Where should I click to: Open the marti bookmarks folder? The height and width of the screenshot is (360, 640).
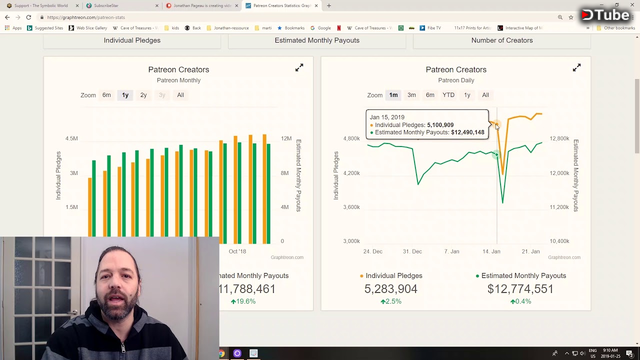(263, 28)
